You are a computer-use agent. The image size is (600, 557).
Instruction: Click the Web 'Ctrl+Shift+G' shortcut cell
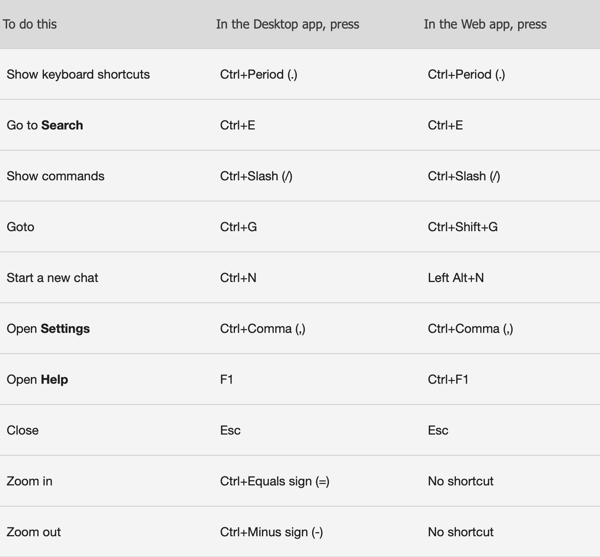coord(463,227)
